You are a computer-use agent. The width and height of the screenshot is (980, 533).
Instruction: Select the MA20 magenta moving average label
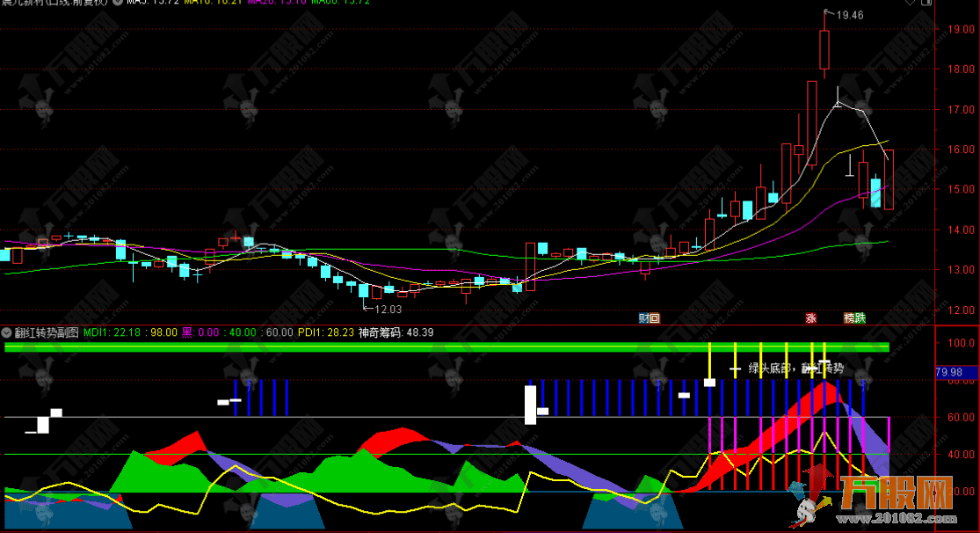[275, 3]
